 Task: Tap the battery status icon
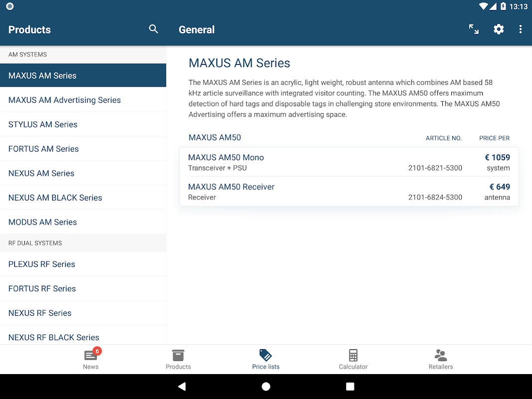pyautogui.click(x=503, y=6)
